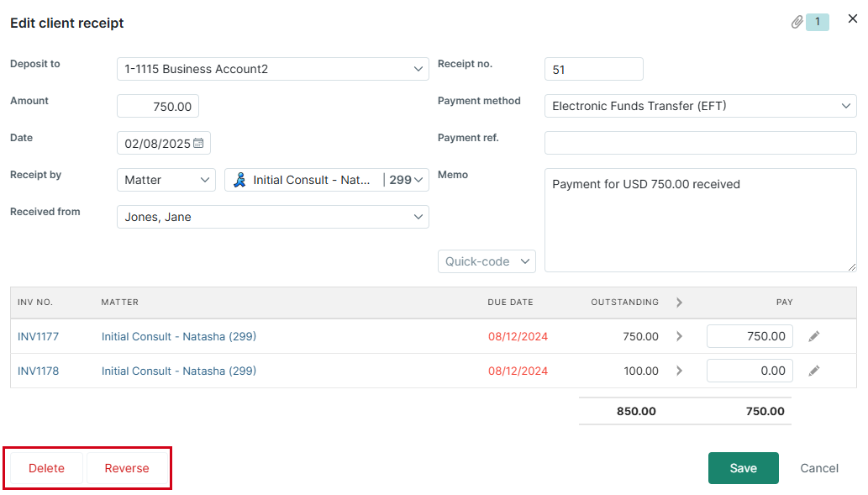Open the Payment method dropdown
Viewport: 868px width, 495px height.
point(700,106)
